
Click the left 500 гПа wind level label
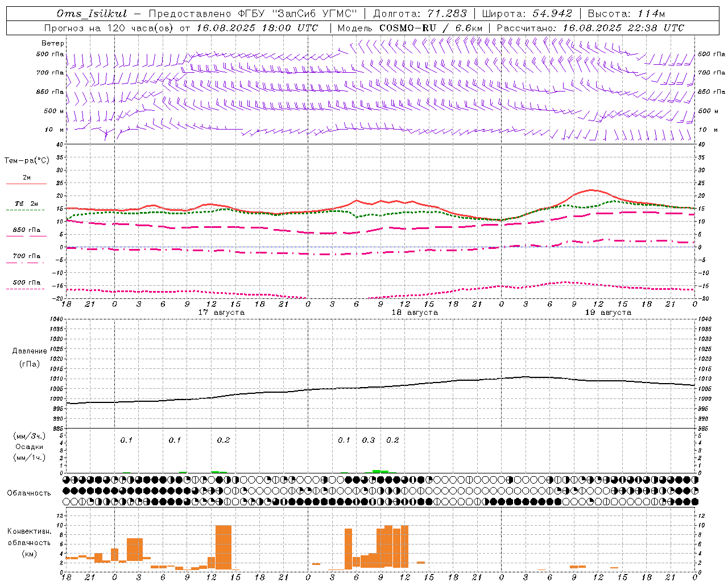[49, 54]
